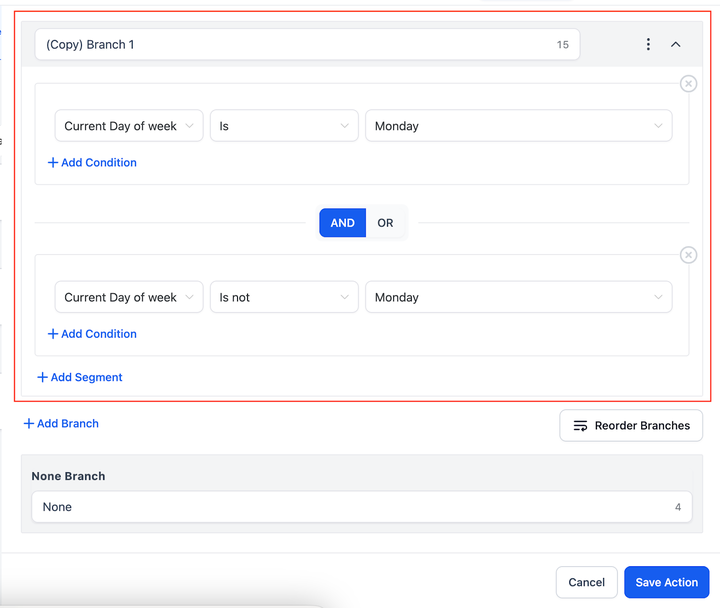Collapse the (Copy) Branch 1 section

(675, 45)
